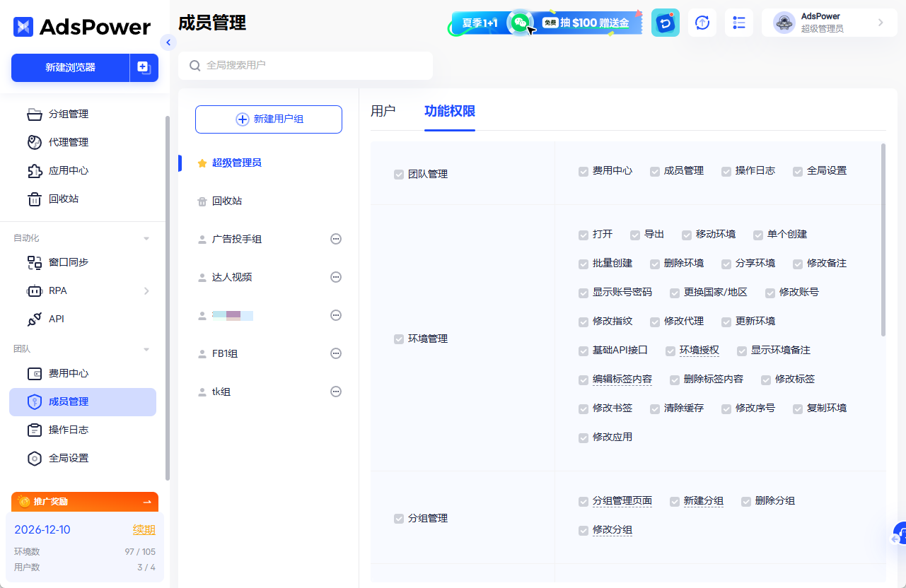906x588 pixels.
Task: Collapse the 自动化 sidebar section
Action: (146, 238)
